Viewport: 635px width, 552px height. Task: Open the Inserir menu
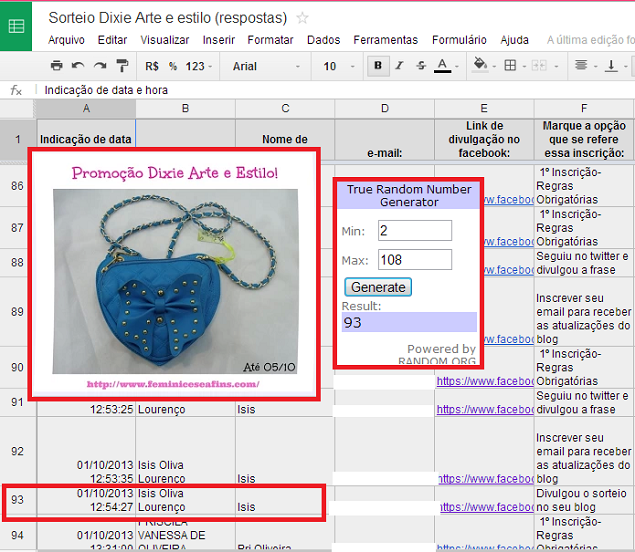coord(219,40)
